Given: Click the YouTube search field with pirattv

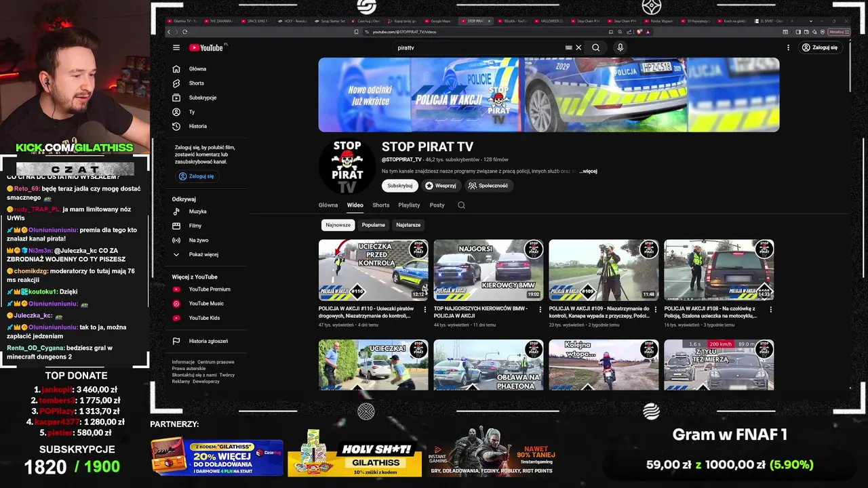Looking at the screenshot, I should tap(481, 47).
